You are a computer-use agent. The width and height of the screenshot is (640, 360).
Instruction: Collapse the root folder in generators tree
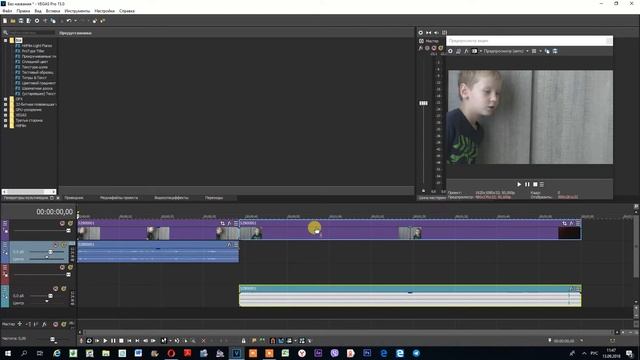pyautogui.click(x=6, y=40)
